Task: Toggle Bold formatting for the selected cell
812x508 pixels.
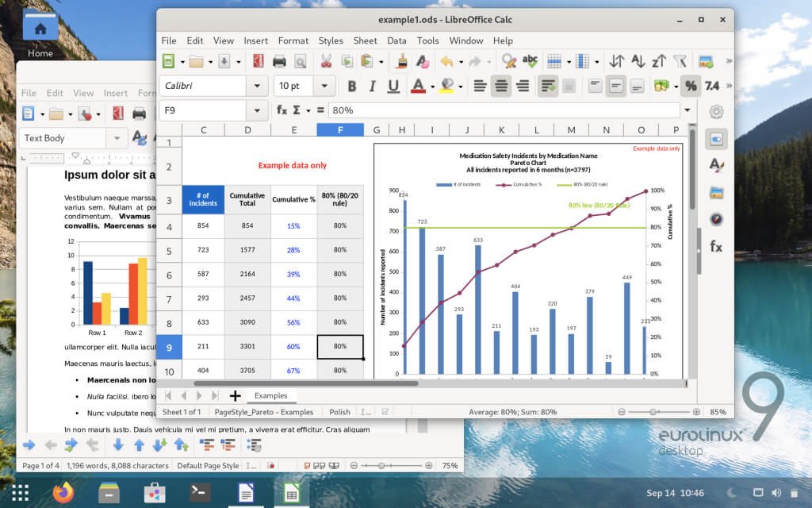Action: pyautogui.click(x=352, y=86)
